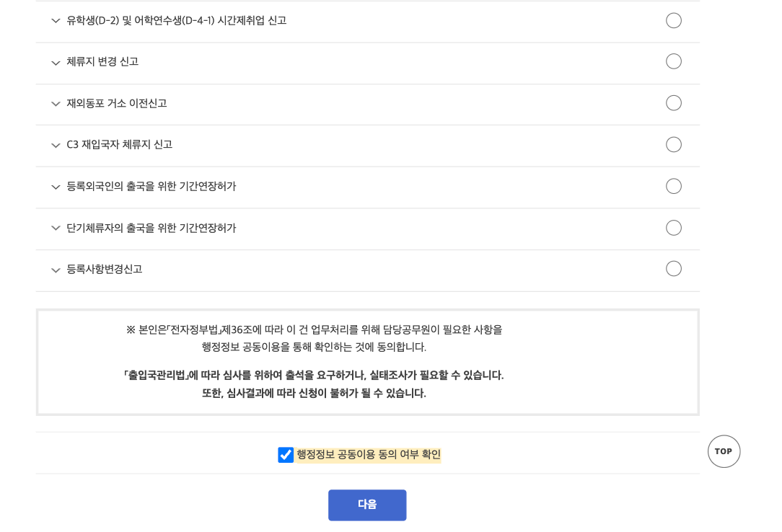The image size is (782, 532).
Task: Expand the C3 재입국자 체류지 신고 chevron
Action: (56, 146)
